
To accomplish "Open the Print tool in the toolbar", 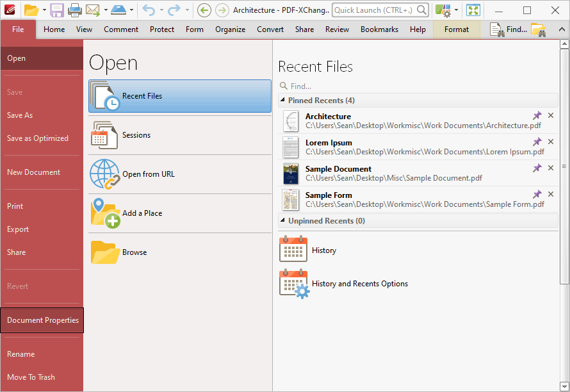I will pyautogui.click(x=75, y=10).
